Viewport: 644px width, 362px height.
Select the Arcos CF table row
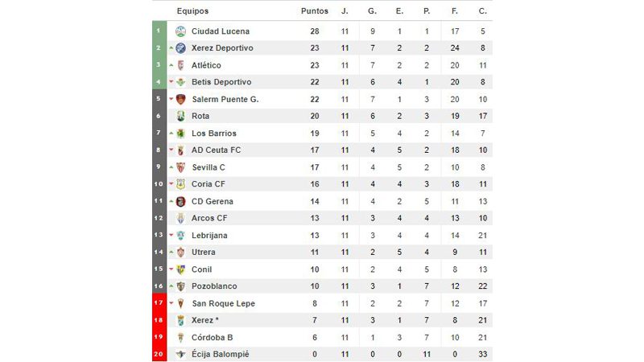coord(323,218)
